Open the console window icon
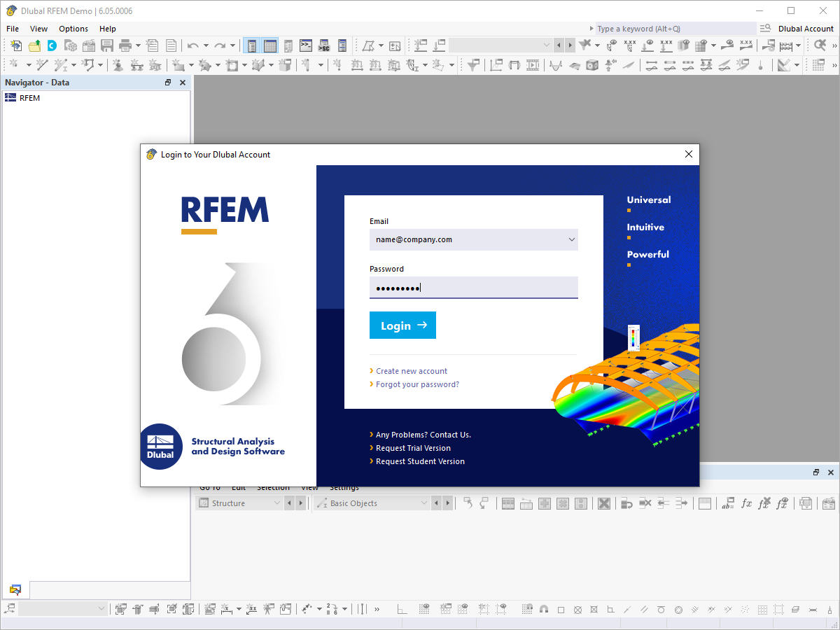 click(x=306, y=45)
